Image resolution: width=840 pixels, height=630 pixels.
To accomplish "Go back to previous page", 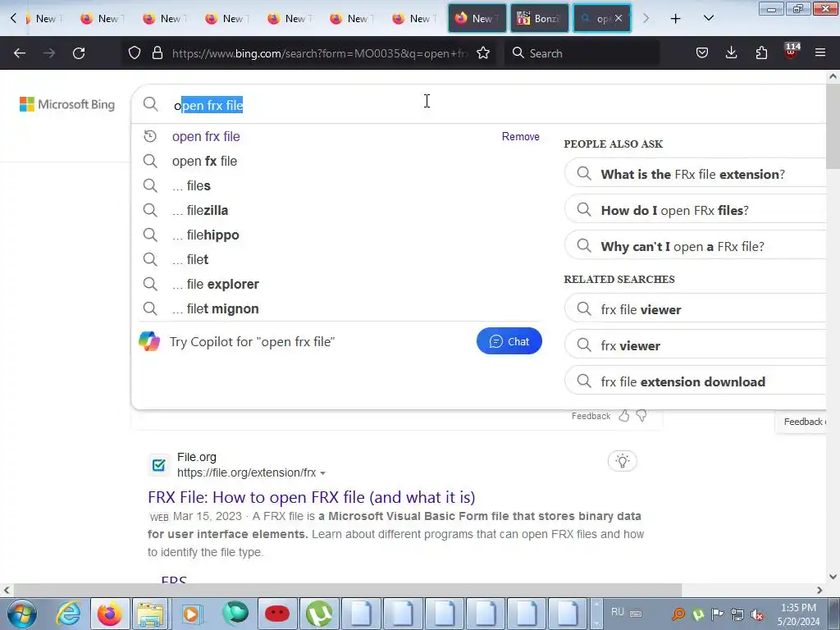I will [20, 53].
